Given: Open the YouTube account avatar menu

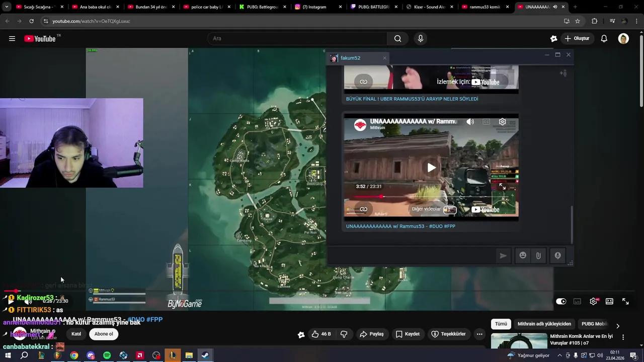Looking at the screenshot, I should pyautogui.click(x=623, y=38).
